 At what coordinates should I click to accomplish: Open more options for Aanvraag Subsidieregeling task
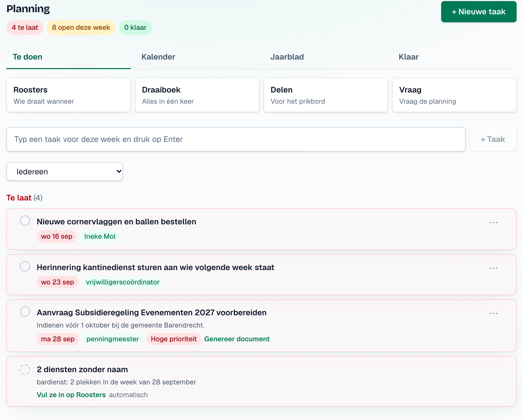tap(494, 313)
